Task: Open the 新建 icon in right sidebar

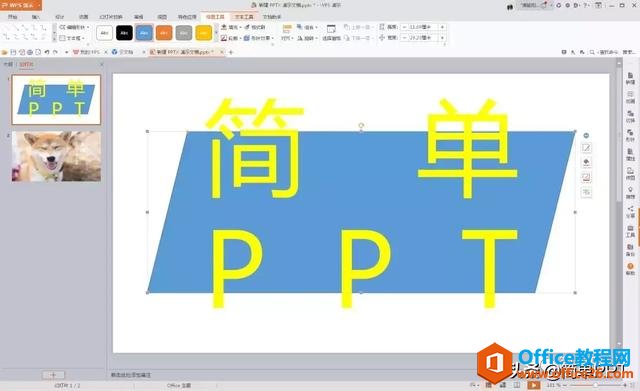Action: click(x=631, y=78)
